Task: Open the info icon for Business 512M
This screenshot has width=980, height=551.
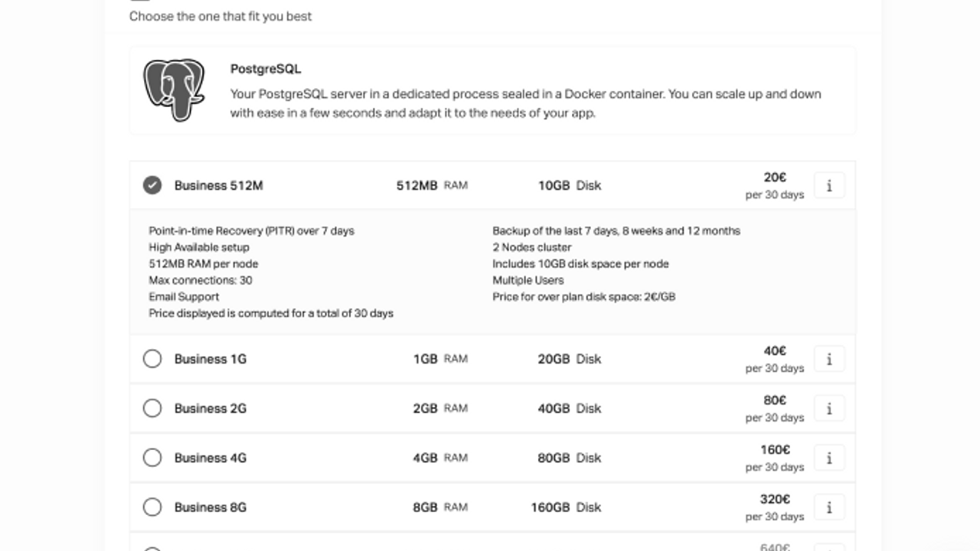Action: point(829,184)
